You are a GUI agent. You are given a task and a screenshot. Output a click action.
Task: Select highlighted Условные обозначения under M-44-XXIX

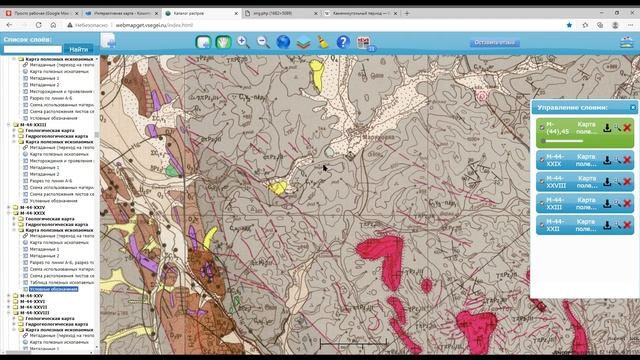[x=53, y=289]
